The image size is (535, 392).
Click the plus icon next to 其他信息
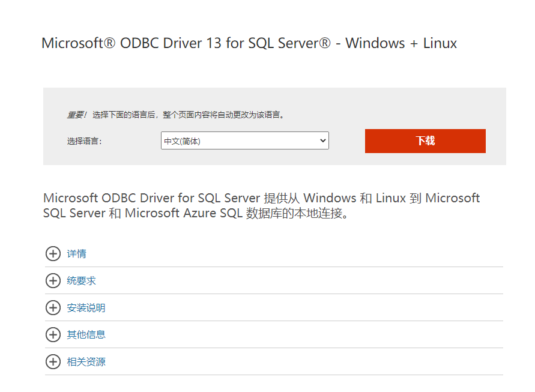coord(53,334)
